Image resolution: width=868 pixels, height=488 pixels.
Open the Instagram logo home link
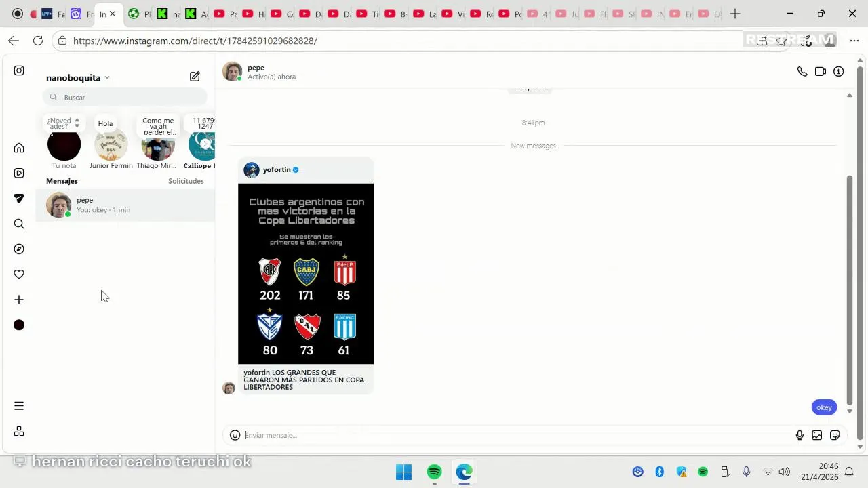pyautogui.click(x=19, y=70)
